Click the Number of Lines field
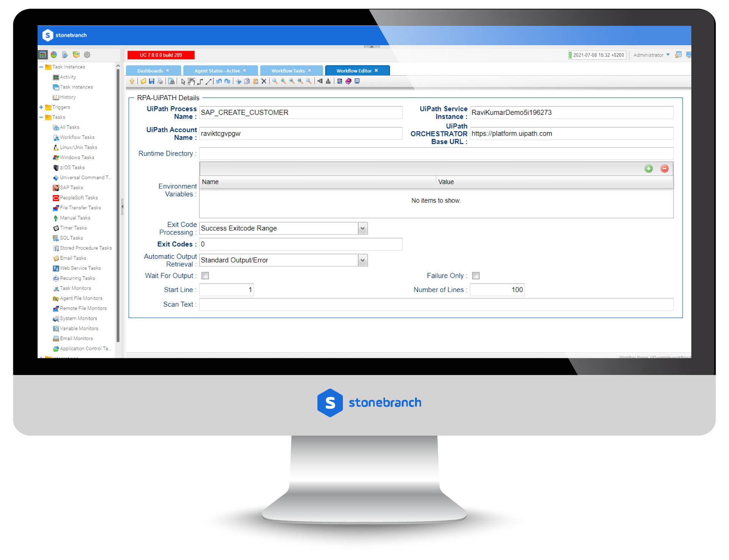This screenshot has width=729, height=560. (497, 290)
